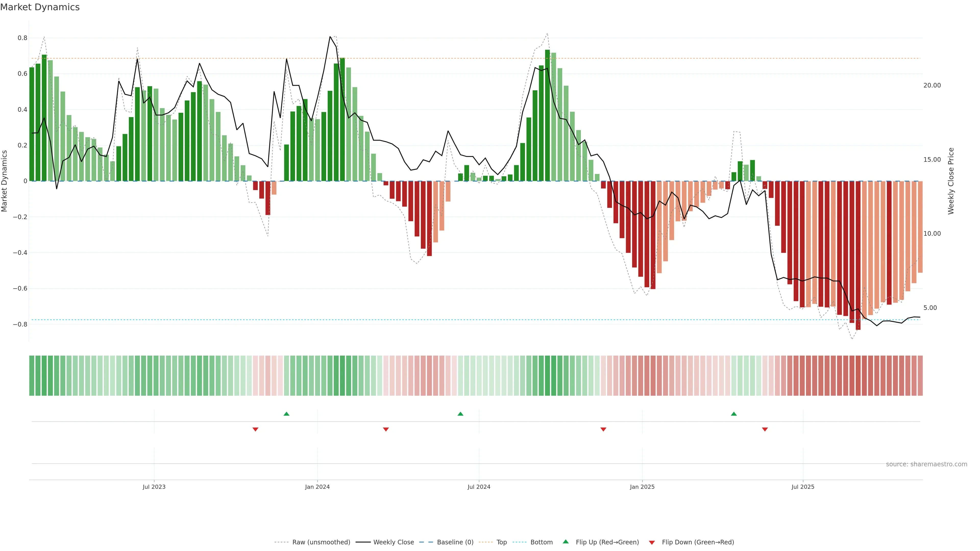
Task: Click the green flip-up triangle before Jan 2024
Action: pos(286,414)
